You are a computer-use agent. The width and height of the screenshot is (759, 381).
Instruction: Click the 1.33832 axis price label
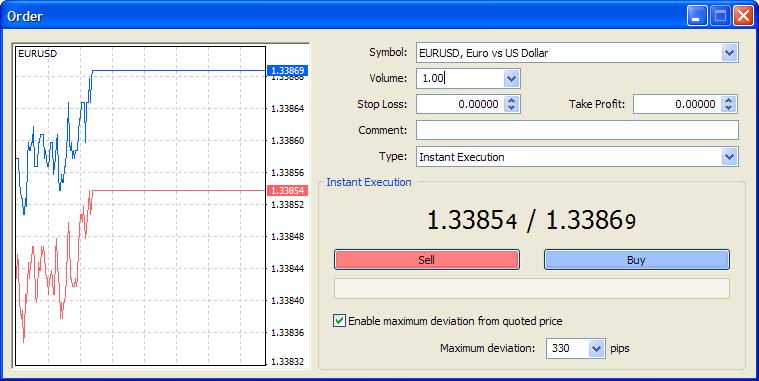[288, 362]
